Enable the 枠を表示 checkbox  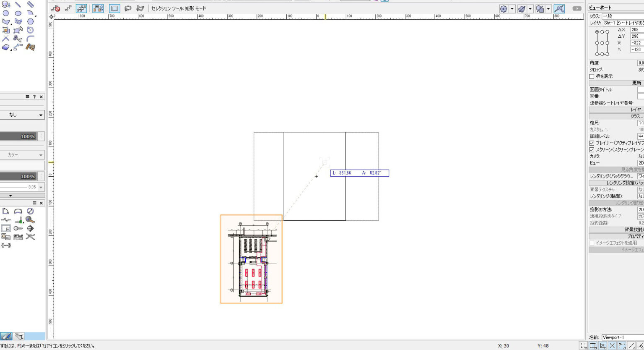[592, 76]
